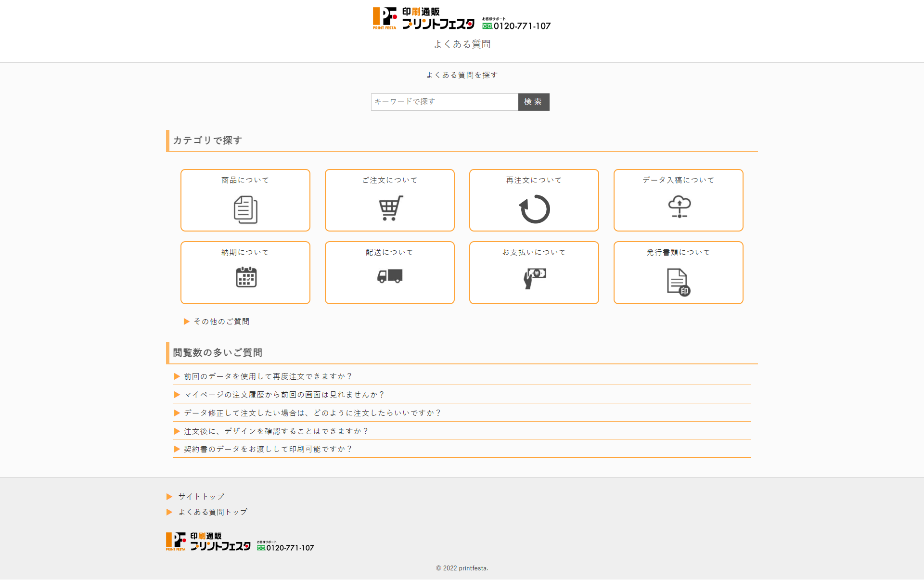
Task: Click the calendar icon under 納期について
Action: tap(246, 277)
